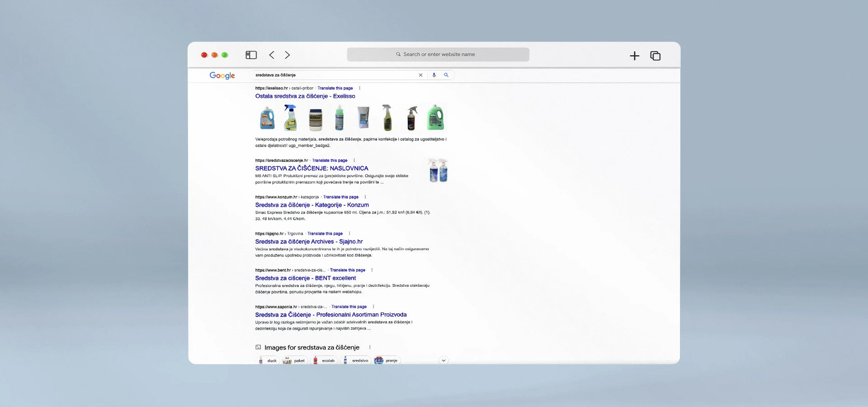Click the Google search magnifier icon
868x407 pixels.
(x=446, y=75)
